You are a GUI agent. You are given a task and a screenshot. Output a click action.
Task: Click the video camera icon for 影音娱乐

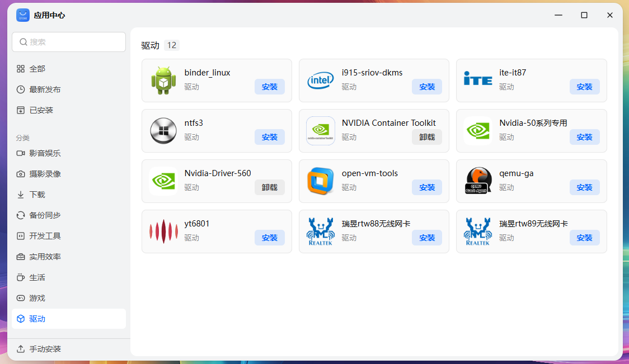tap(21, 153)
